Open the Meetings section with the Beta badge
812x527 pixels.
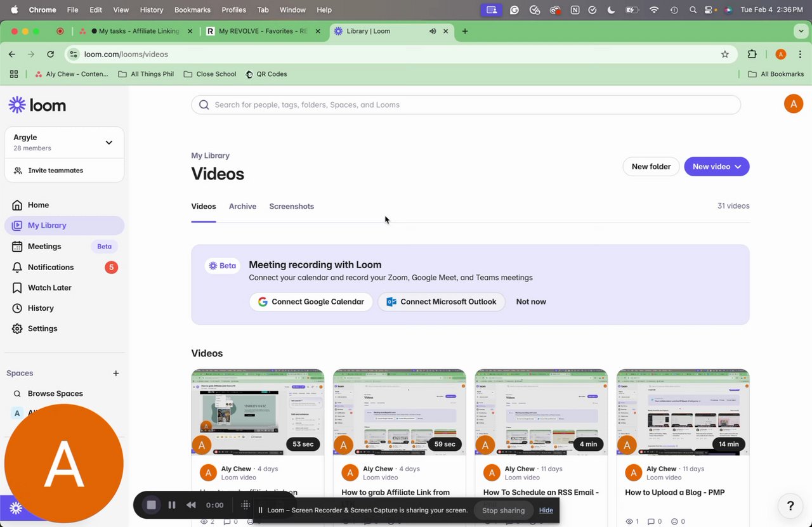[64, 246]
